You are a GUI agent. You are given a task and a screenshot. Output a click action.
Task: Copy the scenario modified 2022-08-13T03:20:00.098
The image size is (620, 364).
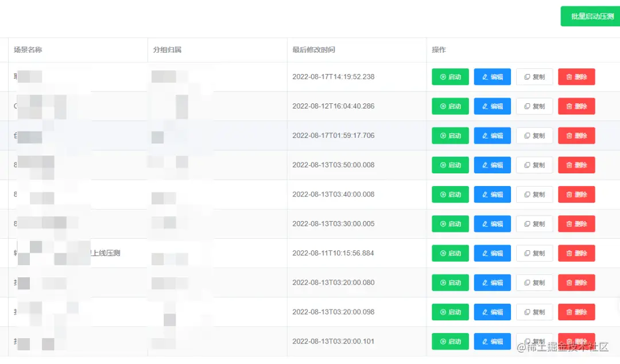(534, 312)
